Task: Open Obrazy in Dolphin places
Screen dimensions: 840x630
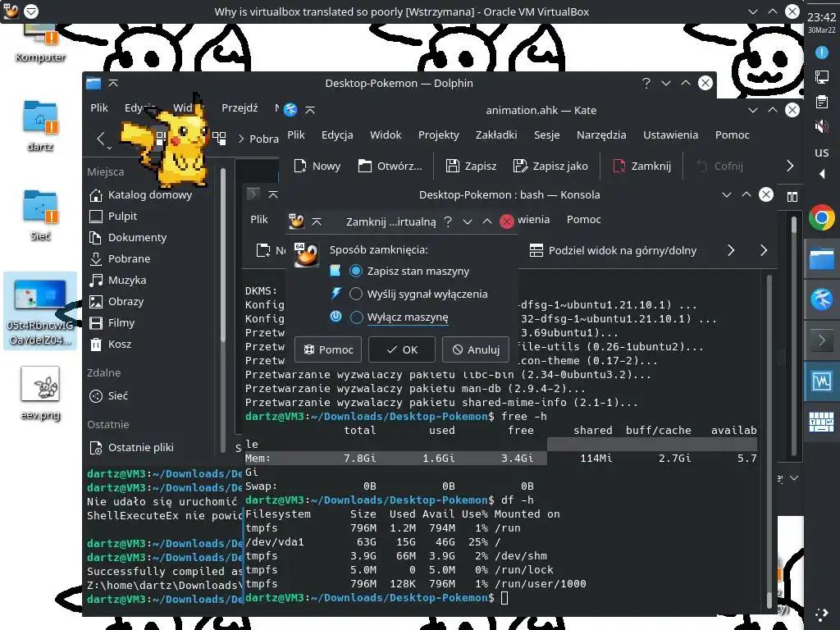Action: pos(116,302)
